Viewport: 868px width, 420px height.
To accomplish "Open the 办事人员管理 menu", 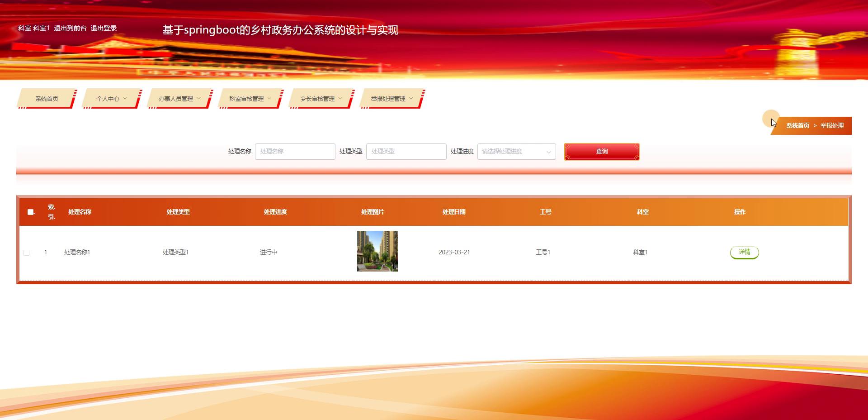I will pyautogui.click(x=179, y=99).
